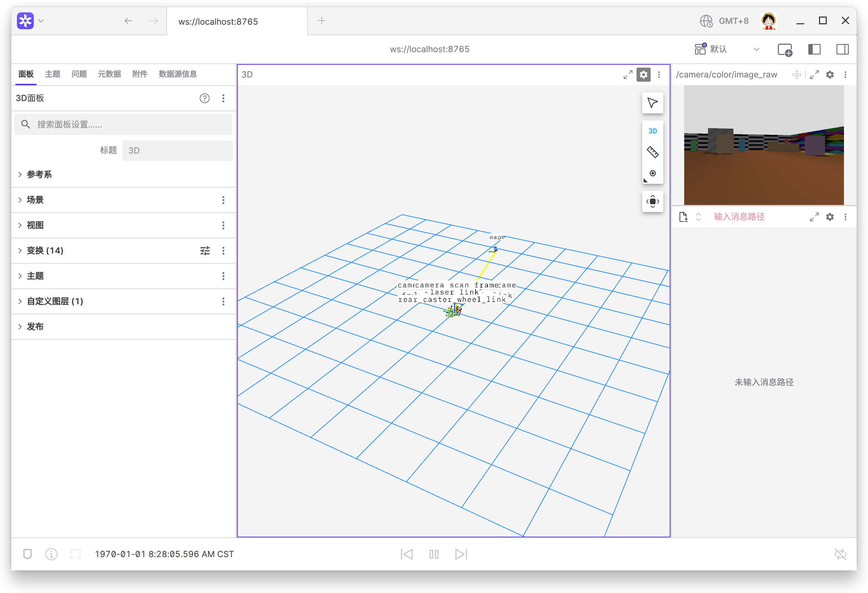Open 自定义图层 options menu

(x=223, y=301)
